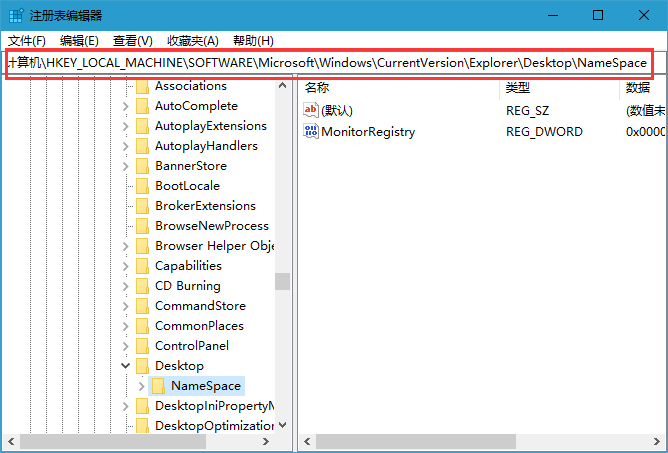This screenshot has height=453, width=668.
Task: Click the REG_DWORD type cell
Action: (544, 132)
